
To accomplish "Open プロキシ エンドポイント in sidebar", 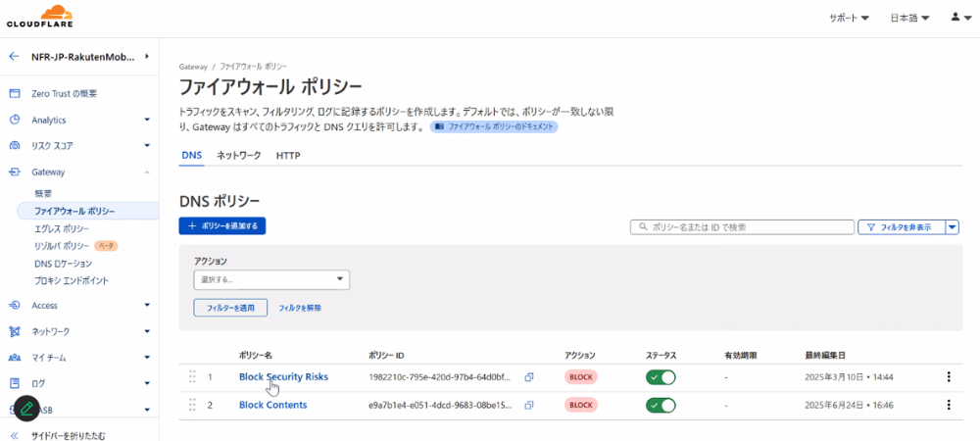I will pyautogui.click(x=72, y=281).
